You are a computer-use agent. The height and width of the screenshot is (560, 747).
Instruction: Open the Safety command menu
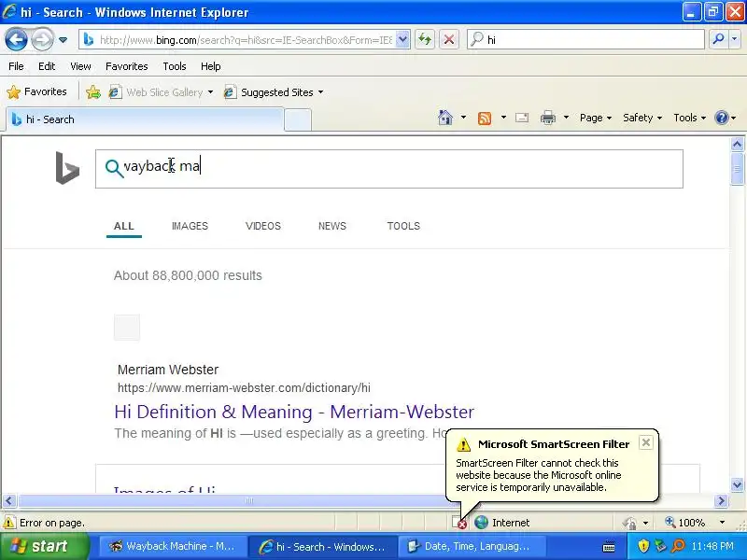[642, 118]
